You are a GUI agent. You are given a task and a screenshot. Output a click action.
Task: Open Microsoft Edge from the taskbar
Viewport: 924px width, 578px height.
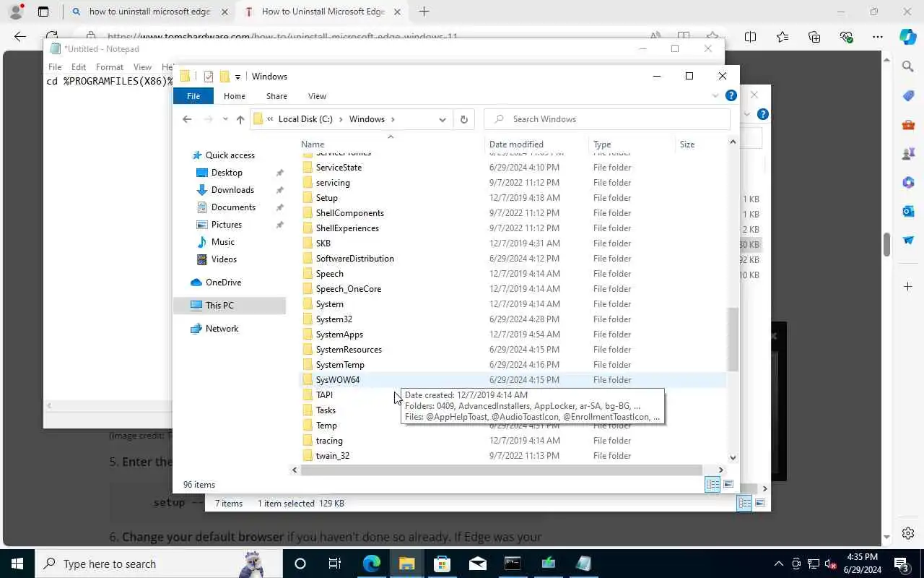[x=372, y=564]
